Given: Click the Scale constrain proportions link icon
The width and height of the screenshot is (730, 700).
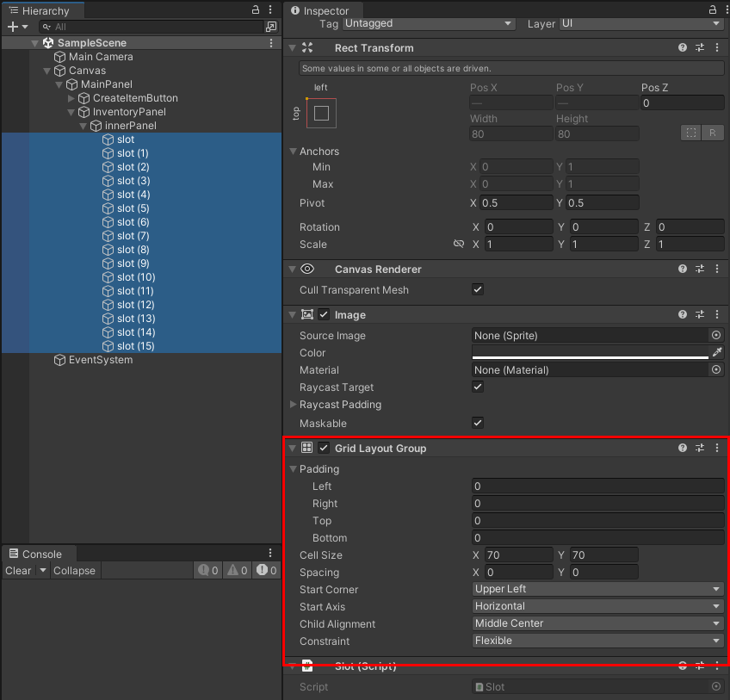Looking at the screenshot, I should point(459,244).
